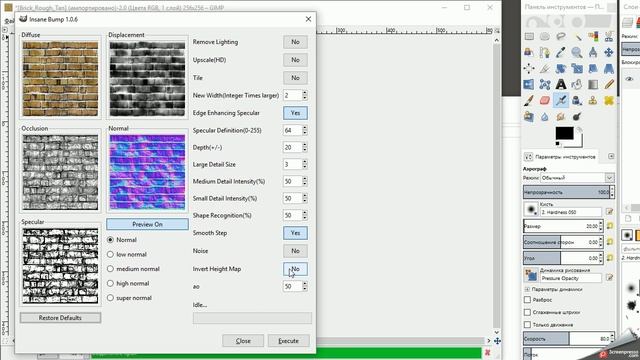Select the Rectangle Select tool
This screenshot has width=640, height=360.
point(529,37)
